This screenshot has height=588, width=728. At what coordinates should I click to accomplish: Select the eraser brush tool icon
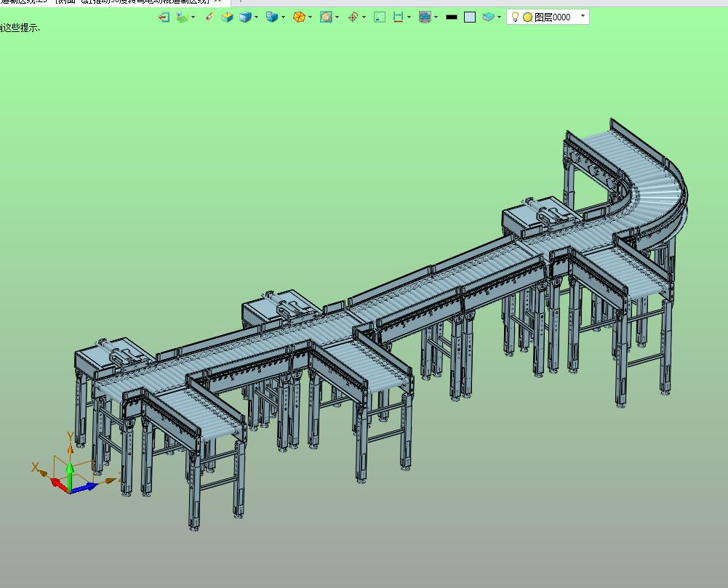[x=209, y=17]
